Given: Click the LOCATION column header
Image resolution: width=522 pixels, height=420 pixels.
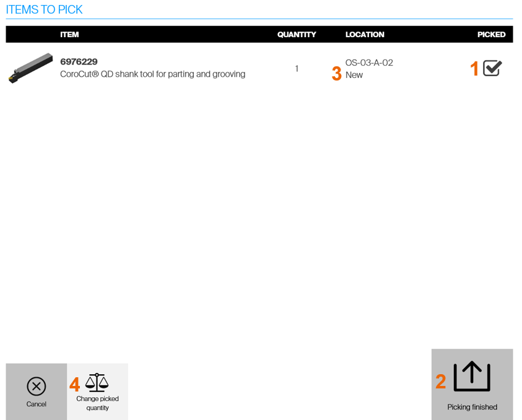Looking at the screenshot, I should 365,35.
